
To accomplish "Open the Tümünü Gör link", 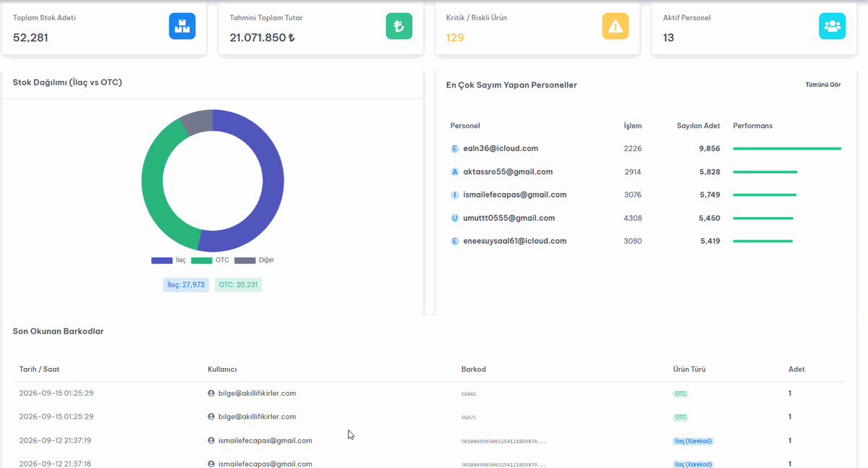I will [x=823, y=85].
